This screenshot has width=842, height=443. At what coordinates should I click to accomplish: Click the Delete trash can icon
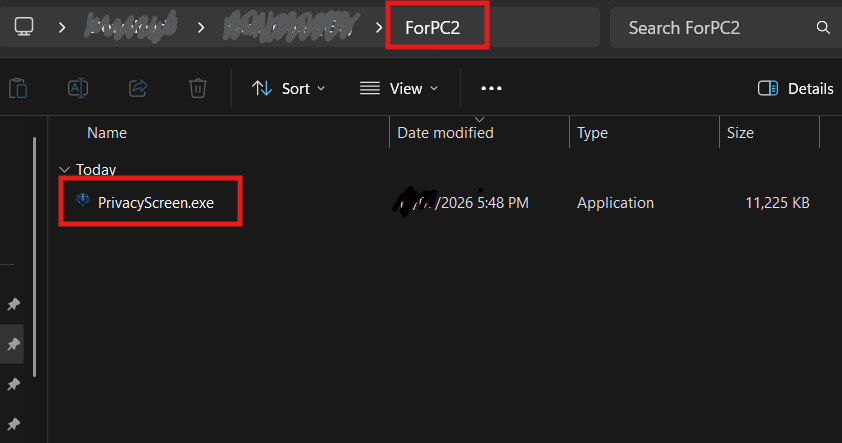click(x=198, y=88)
